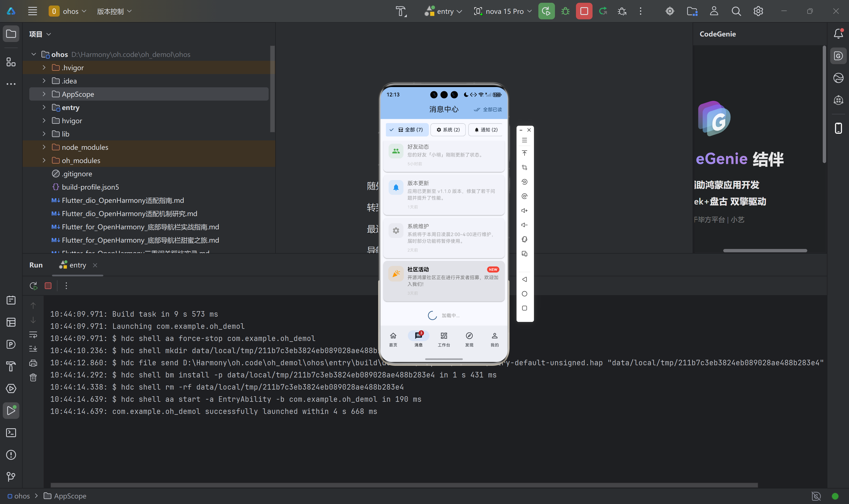Click volume up icon on emulator toolbar
Image resolution: width=849 pixels, height=504 pixels.
(524, 211)
